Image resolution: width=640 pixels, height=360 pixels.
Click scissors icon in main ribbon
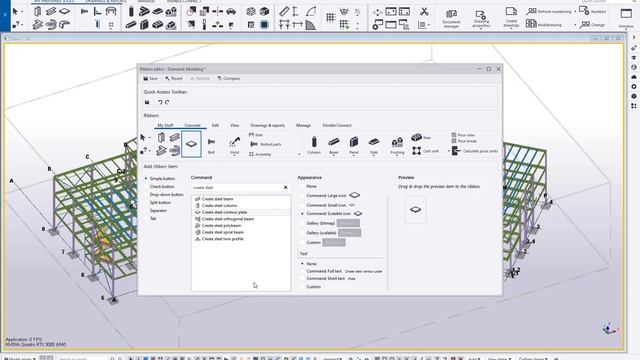[x=424, y=11]
